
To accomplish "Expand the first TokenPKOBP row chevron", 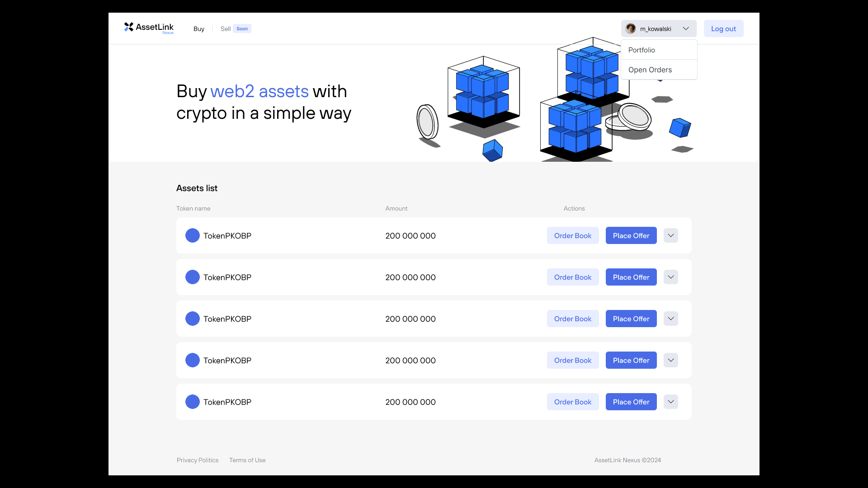I will tap(671, 235).
